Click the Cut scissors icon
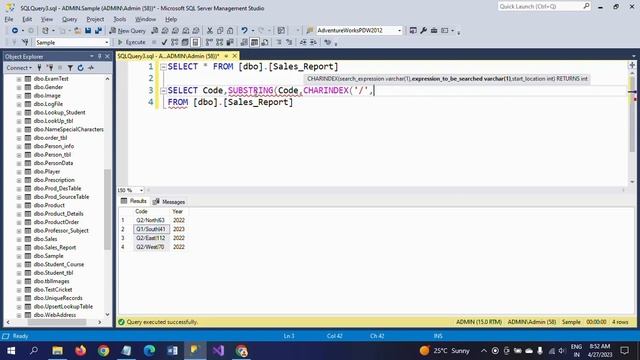 (x=210, y=31)
